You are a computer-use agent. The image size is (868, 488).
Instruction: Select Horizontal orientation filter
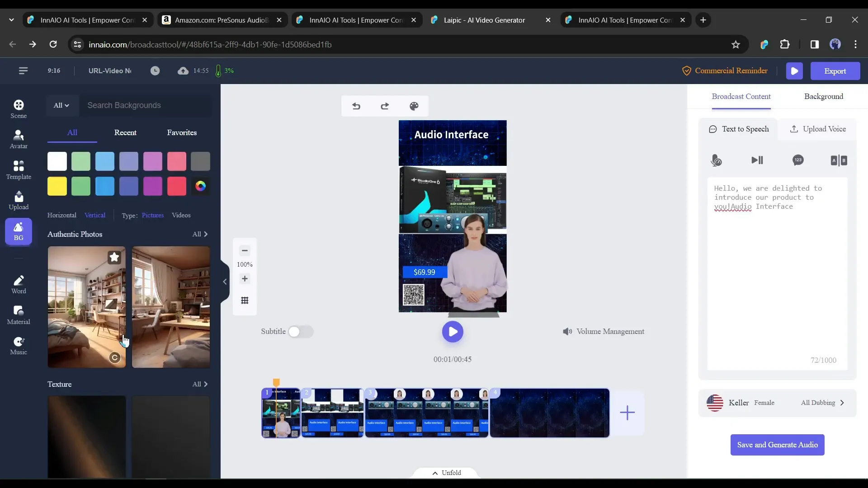pyautogui.click(x=62, y=215)
